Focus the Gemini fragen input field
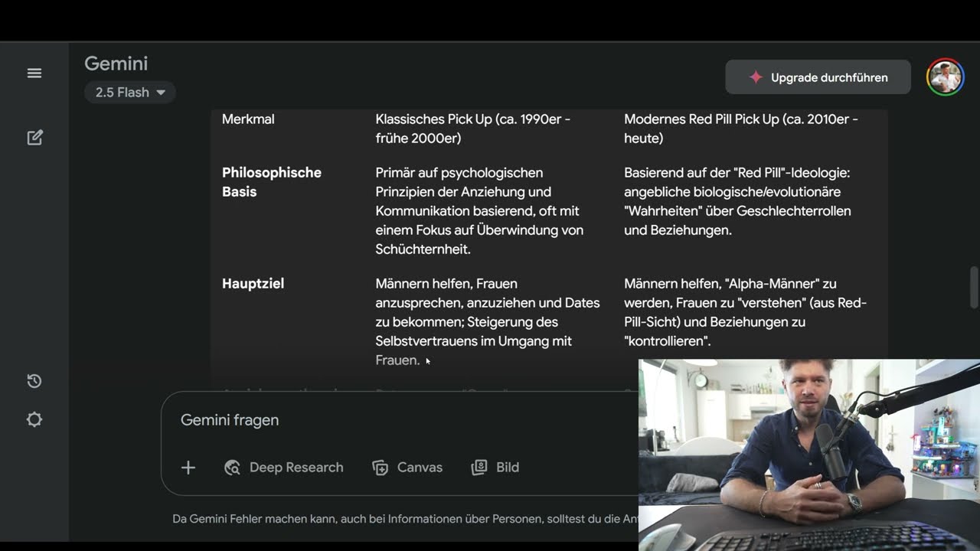 (398, 420)
